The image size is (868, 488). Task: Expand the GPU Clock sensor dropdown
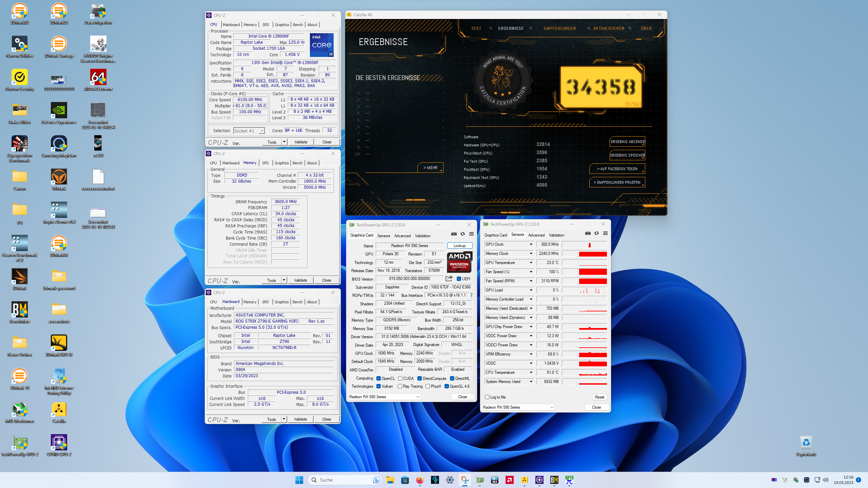click(531, 244)
